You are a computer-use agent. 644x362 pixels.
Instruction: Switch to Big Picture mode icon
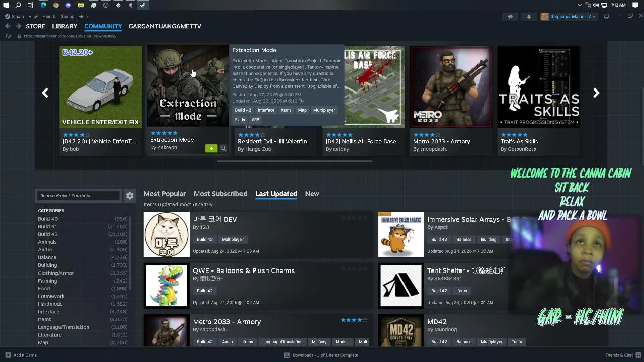[x=606, y=17]
